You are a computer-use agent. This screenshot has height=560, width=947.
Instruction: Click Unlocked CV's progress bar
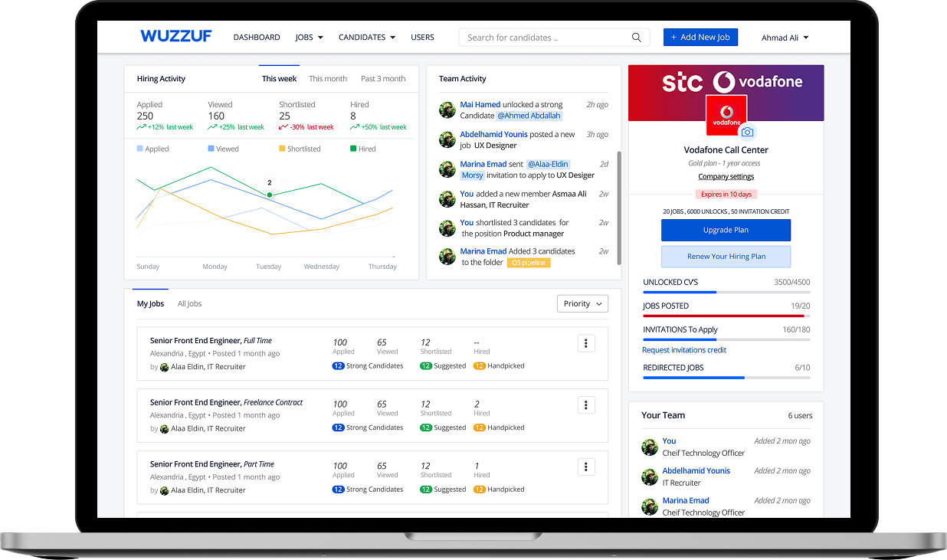tap(726, 292)
